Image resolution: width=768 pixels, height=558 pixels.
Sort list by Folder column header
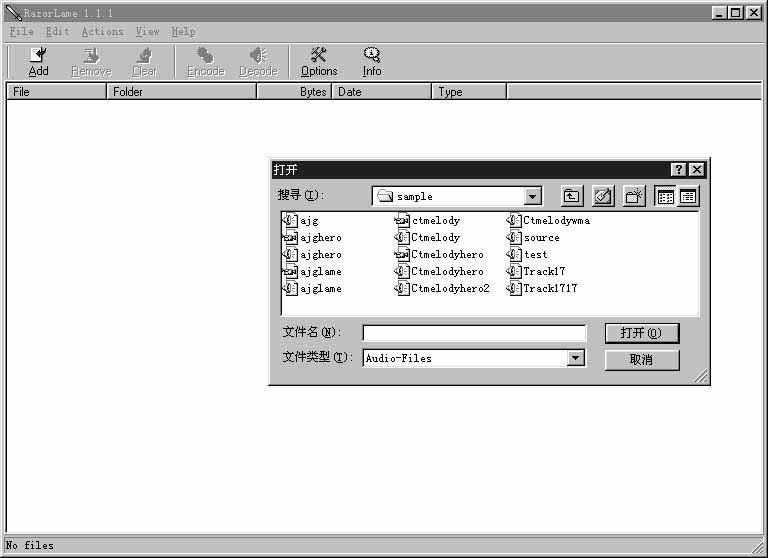click(x=182, y=92)
